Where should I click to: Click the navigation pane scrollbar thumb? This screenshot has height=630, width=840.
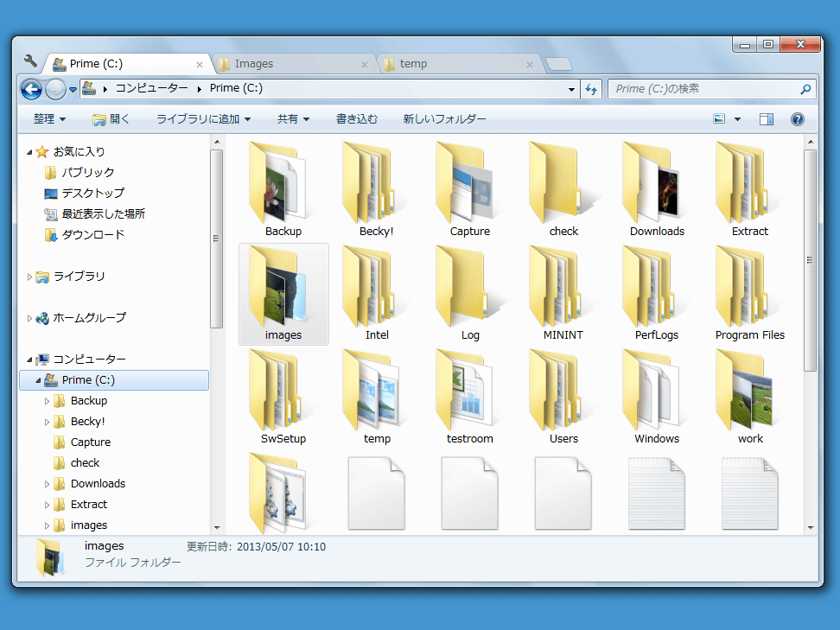pos(216,239)
